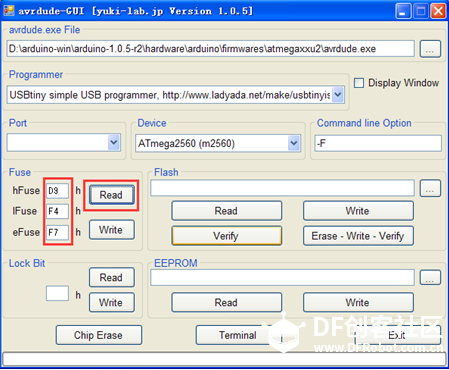Open the Device dropdown showing ATmega2560

[x=294, y=143]
